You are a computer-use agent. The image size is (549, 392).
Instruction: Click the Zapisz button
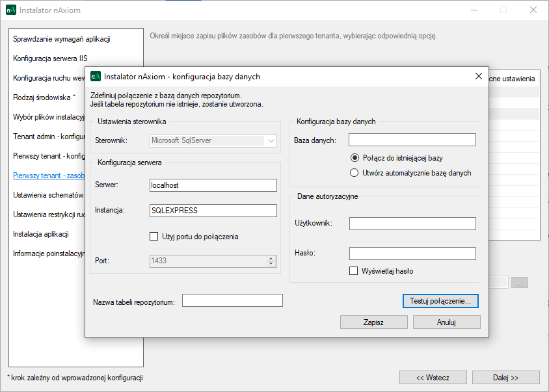click(x=373, y=322)
